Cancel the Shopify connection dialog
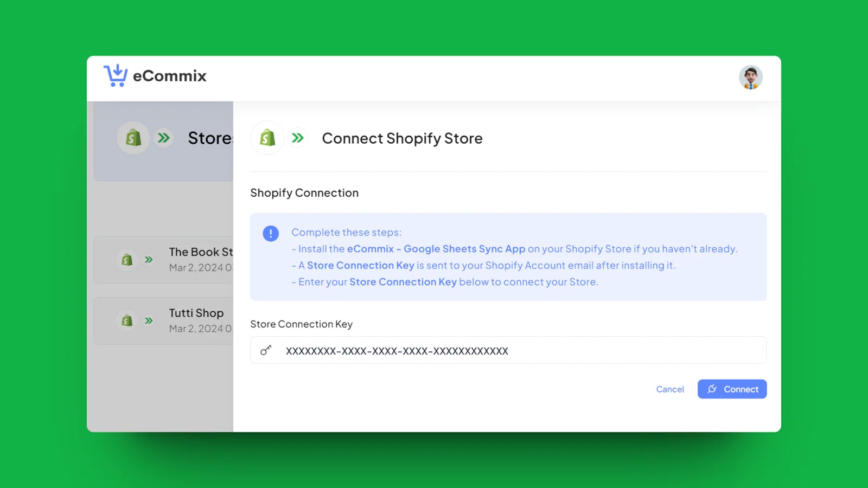This screenshot has width=868, height=488. [670, 389]
